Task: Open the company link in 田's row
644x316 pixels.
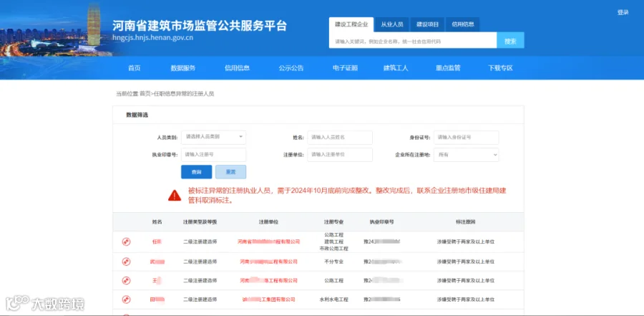Action: coord(268,300)
